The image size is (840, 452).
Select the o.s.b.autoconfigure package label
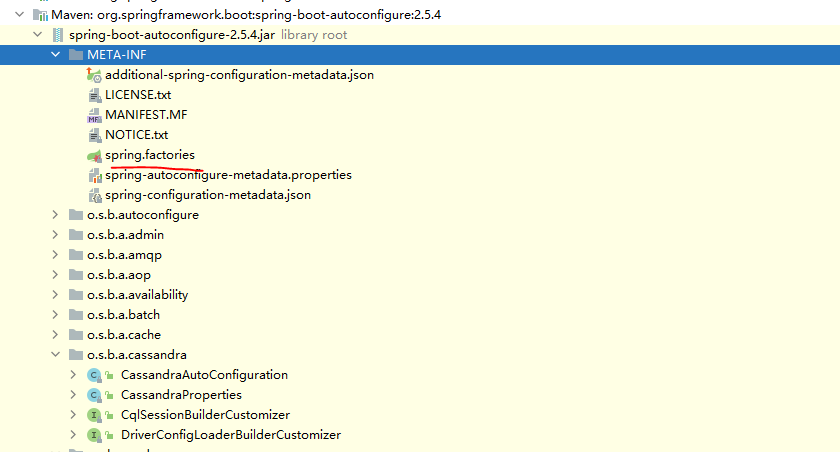(143, 215)
